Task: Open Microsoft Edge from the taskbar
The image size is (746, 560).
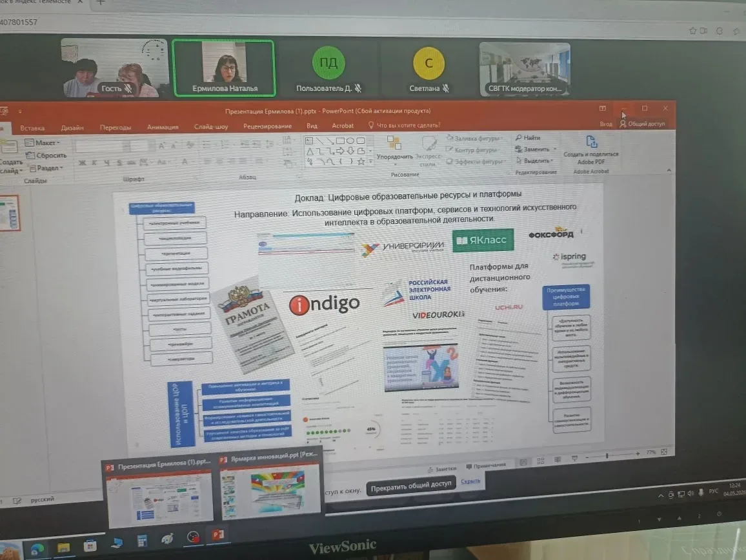Action: (37, 550)
